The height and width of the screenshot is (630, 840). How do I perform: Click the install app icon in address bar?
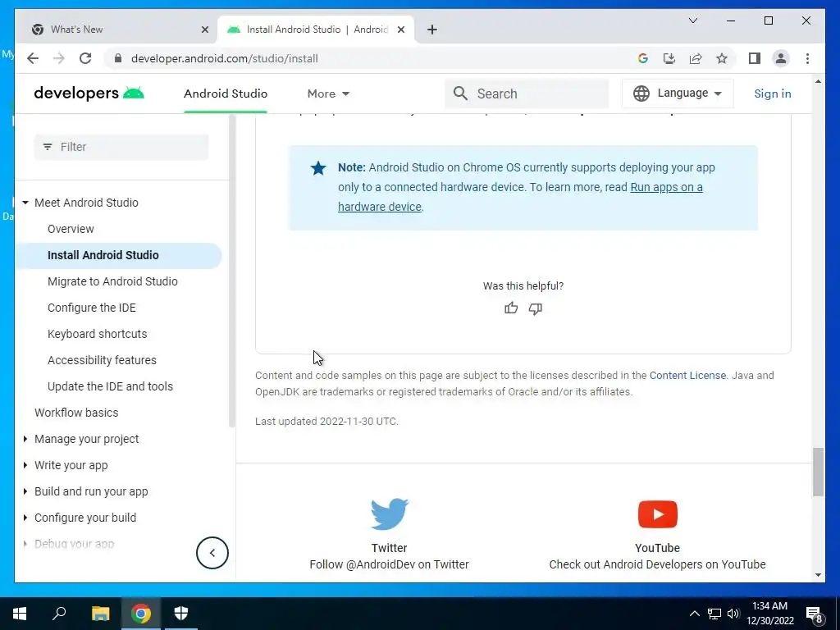click(669, 58)
